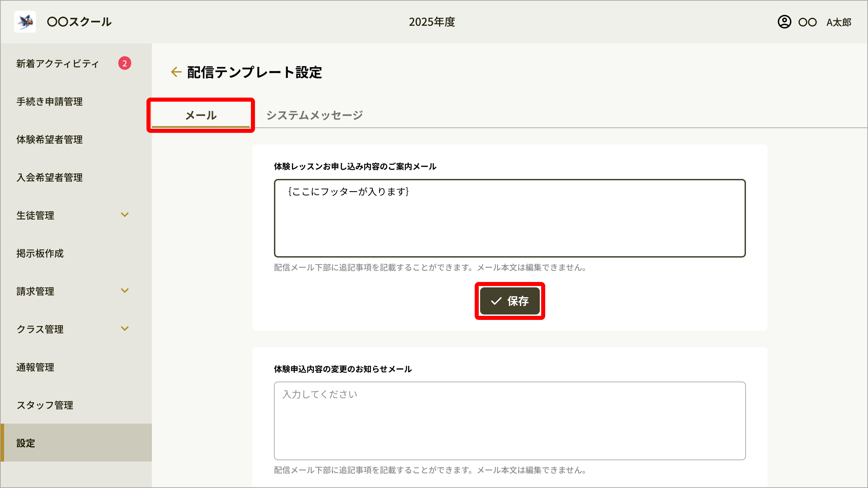The width and height of the screenshot is (868, 488).
Task: Focus the 体験レッスンお申し込み内容のご案内メール text area
Action: [x=510, y=218]
